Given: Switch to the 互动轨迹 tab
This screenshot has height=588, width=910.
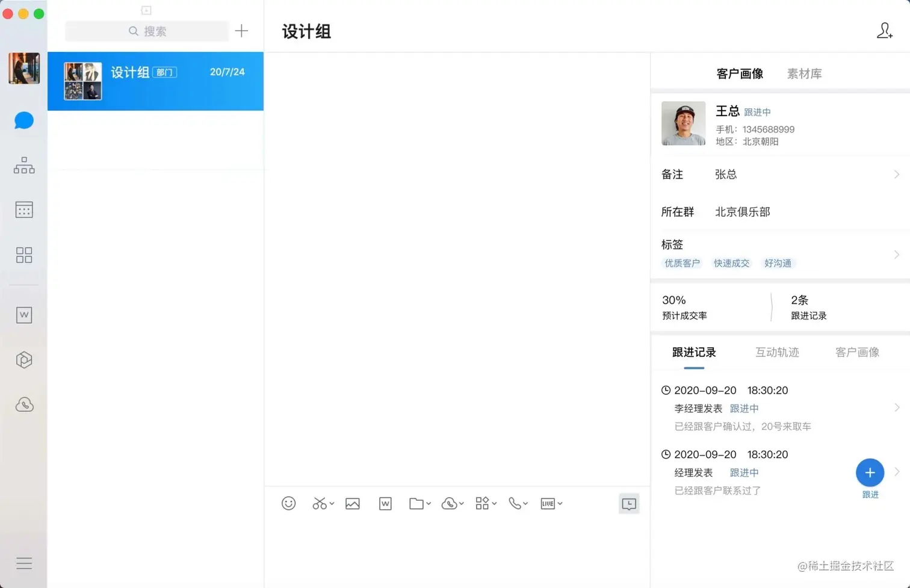Looking at the screenshot, I should pyautogui.click(x=776, y=352).
